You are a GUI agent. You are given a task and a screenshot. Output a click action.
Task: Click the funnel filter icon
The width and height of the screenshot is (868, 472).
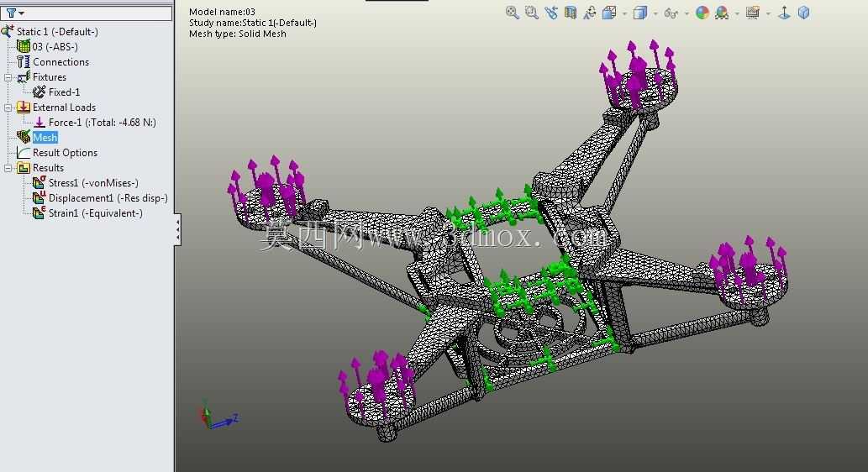[11, 12]
